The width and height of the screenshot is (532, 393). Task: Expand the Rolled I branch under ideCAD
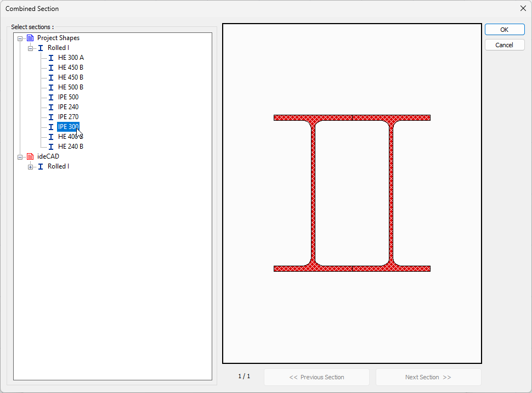(31, 166)
